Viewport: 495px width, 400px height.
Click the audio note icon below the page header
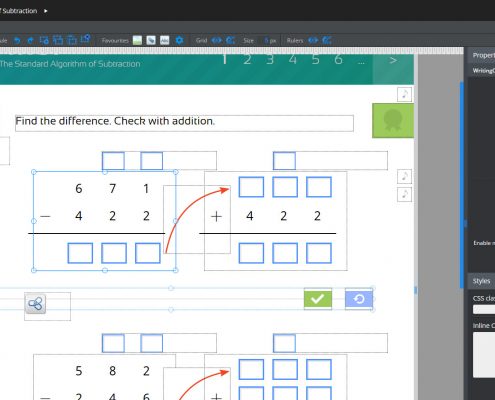point(404,94)
